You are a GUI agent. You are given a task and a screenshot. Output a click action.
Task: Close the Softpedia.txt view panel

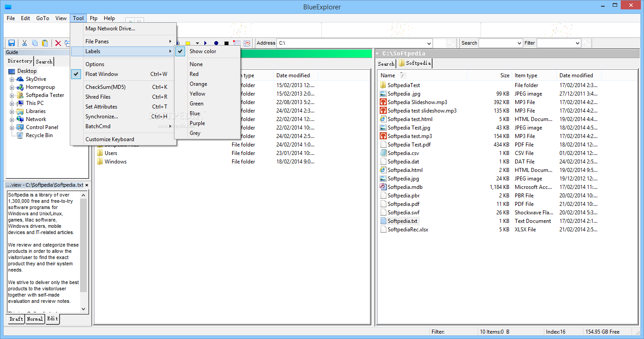86,185
